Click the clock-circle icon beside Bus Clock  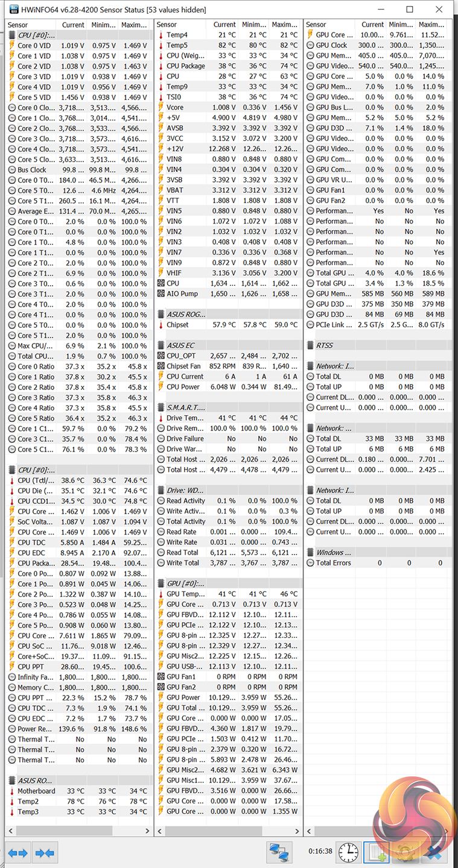pyautogui.click(x=12, y=169)
